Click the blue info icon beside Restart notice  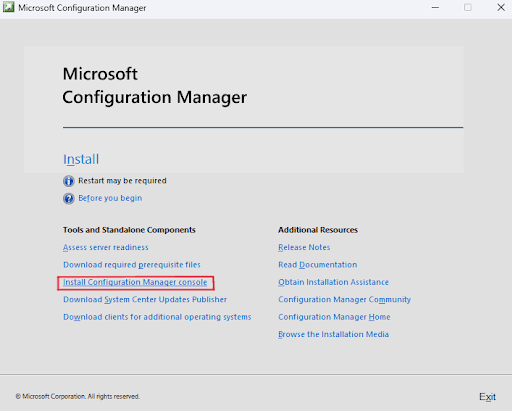pos(69,181)
